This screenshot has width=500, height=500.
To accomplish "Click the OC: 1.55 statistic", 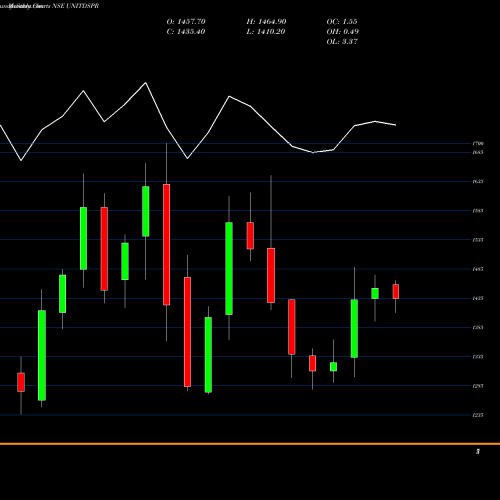I will point(342,22).
